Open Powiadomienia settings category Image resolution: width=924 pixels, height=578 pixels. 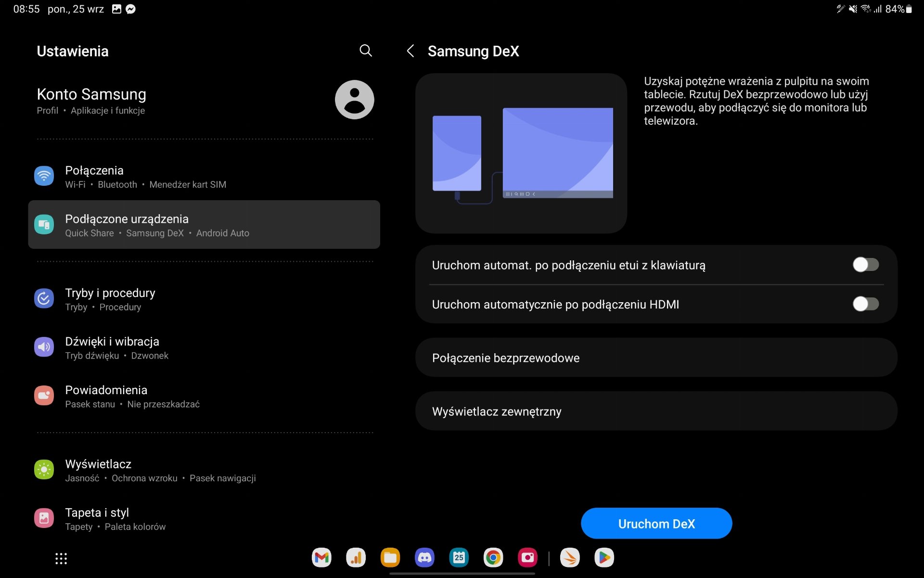pos(204,396)
